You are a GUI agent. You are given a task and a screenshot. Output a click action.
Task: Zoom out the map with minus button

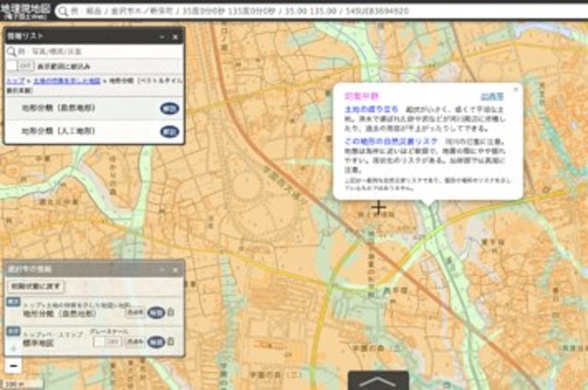click(x=13, y=366)
